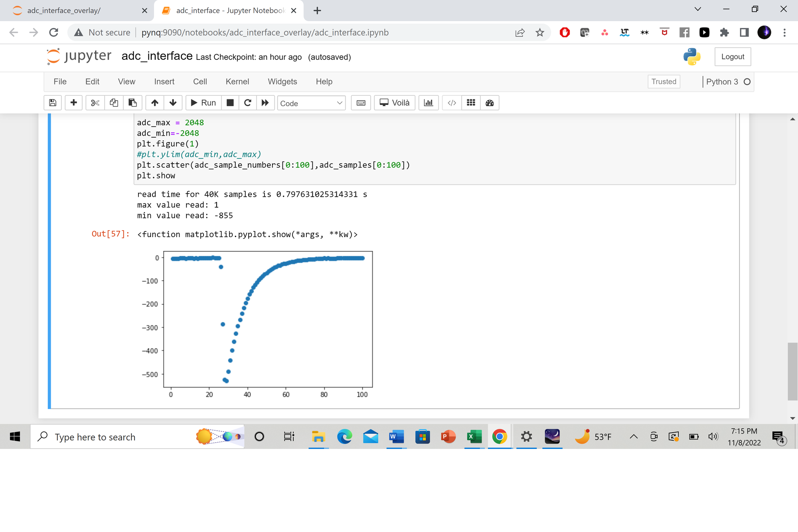Switch to the adc_interface_overlay/ tab
The width and height of the screenshot is (798, 532).
pos(64,11)
